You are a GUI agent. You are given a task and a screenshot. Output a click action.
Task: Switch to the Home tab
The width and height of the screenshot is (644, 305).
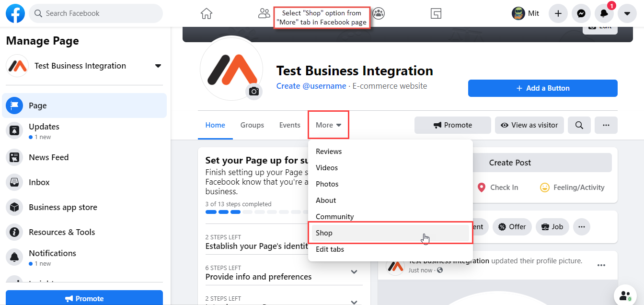215,125
